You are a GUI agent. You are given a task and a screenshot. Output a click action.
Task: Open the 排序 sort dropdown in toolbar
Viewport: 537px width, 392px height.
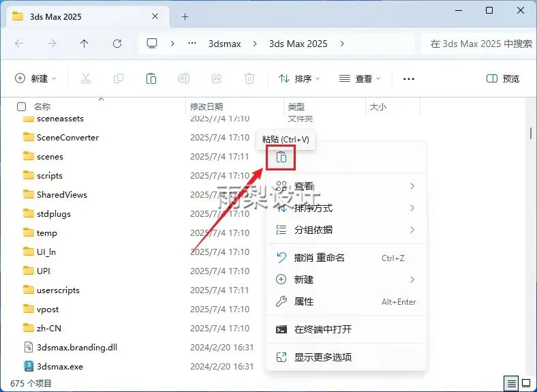coord(299,79)
